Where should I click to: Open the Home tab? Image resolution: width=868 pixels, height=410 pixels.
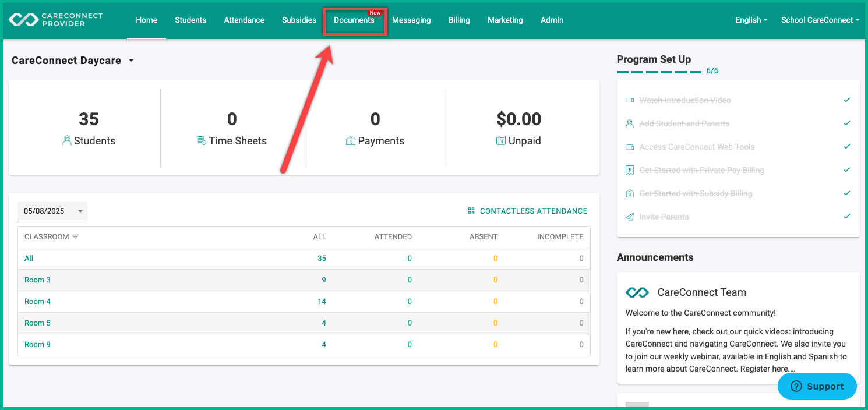(x=146, y=20)
